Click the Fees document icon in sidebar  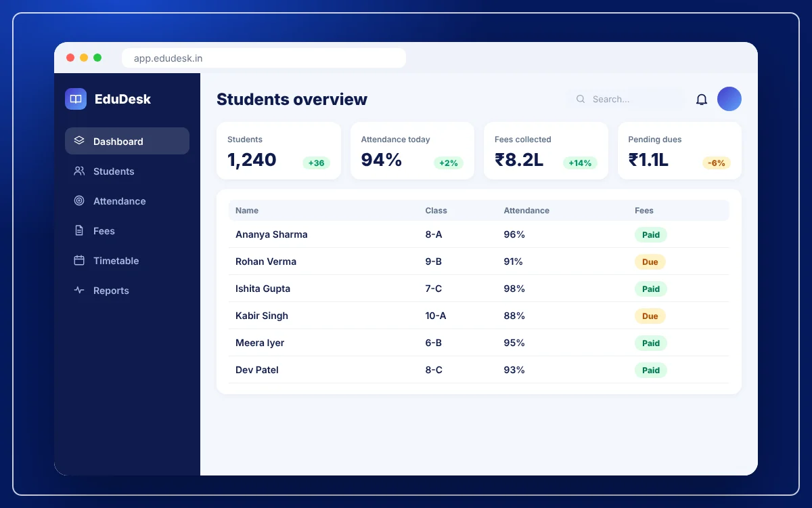79,230
